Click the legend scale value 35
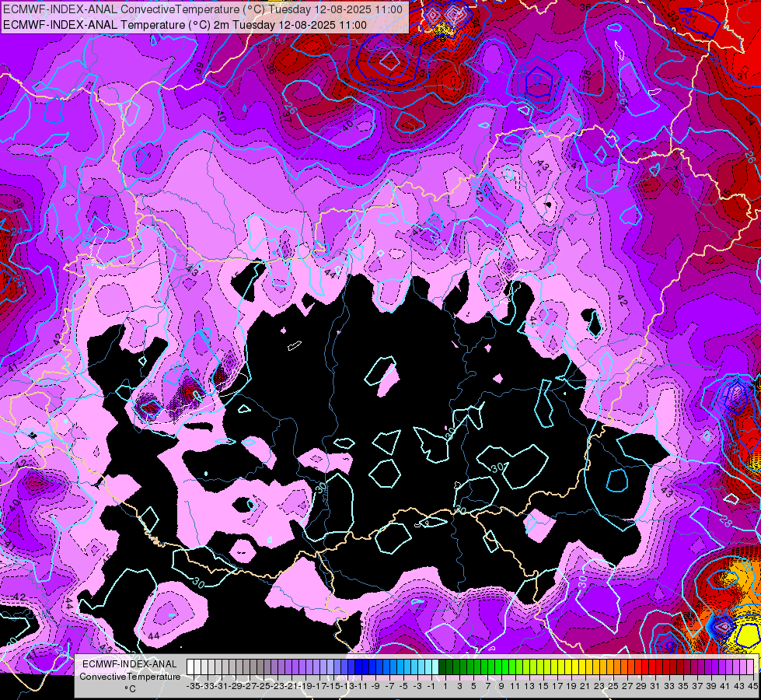 (x=683, y=686)
